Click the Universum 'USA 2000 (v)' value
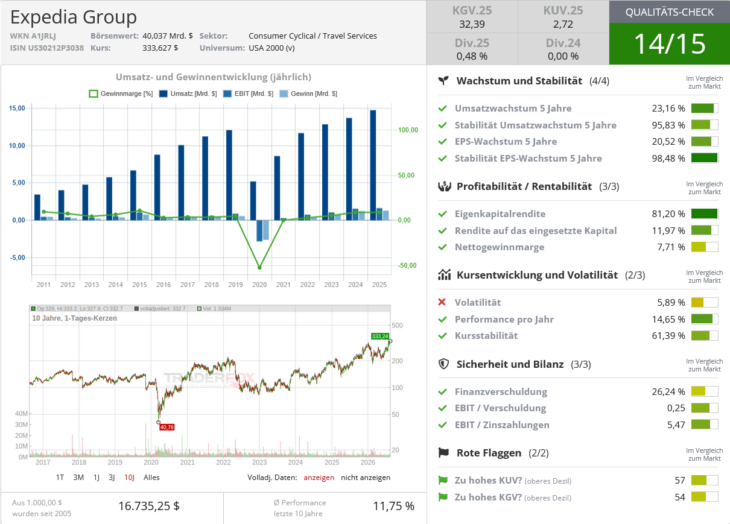Screen dimensions: 730x524 click(271, 48)
